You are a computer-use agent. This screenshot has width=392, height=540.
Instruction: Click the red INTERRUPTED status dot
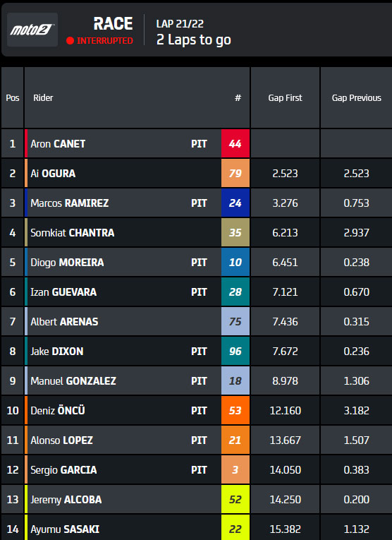tap(70, 41)
